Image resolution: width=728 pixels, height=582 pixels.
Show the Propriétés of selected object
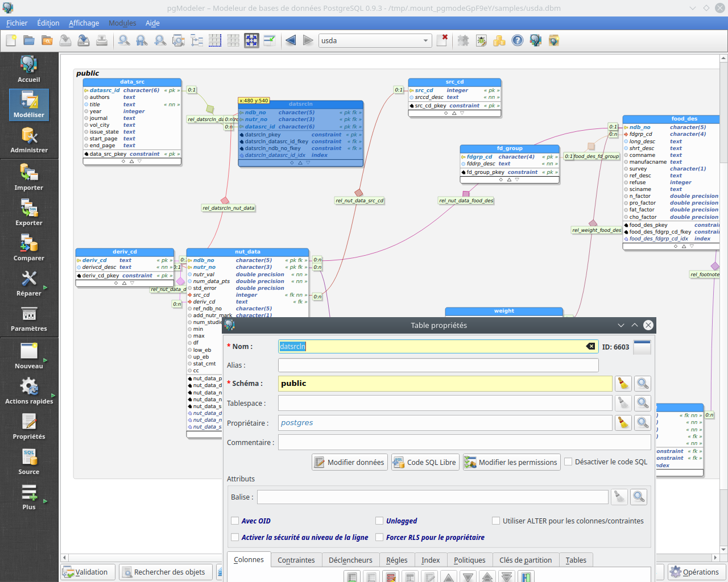point(29,426)
